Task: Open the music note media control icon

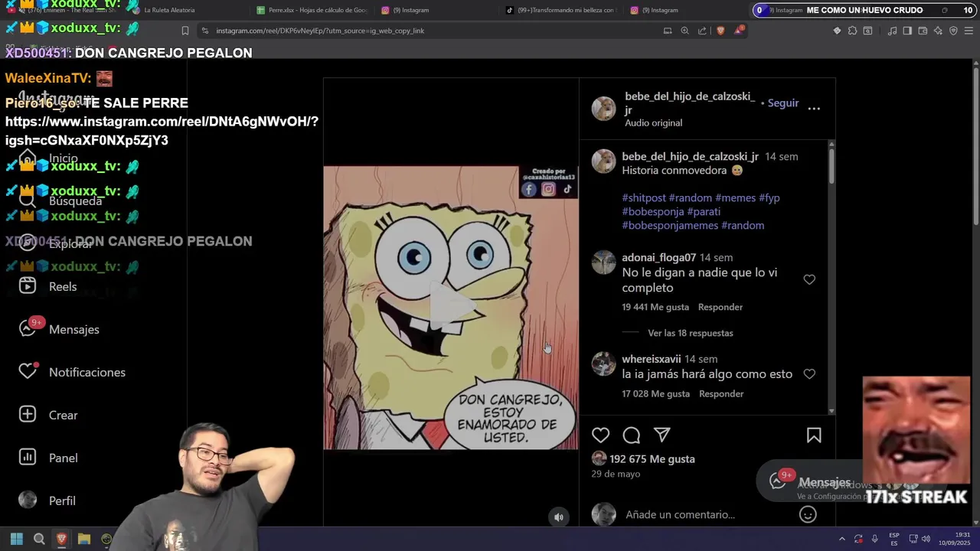Action: [892, 31]
